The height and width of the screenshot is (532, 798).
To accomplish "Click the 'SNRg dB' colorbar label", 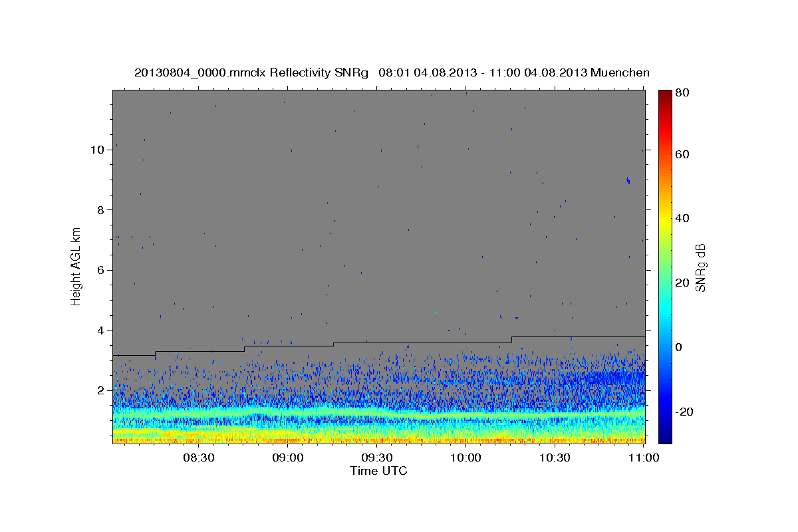I will (700, 268).
